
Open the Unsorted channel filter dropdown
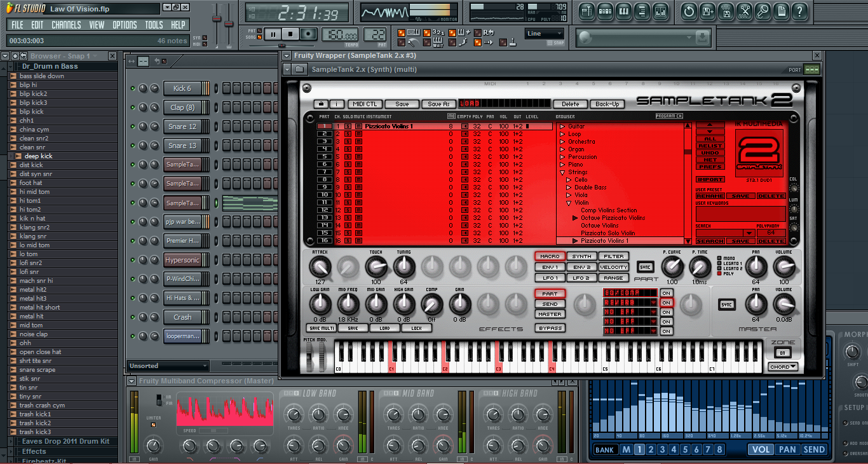click(x=168, y=365)
